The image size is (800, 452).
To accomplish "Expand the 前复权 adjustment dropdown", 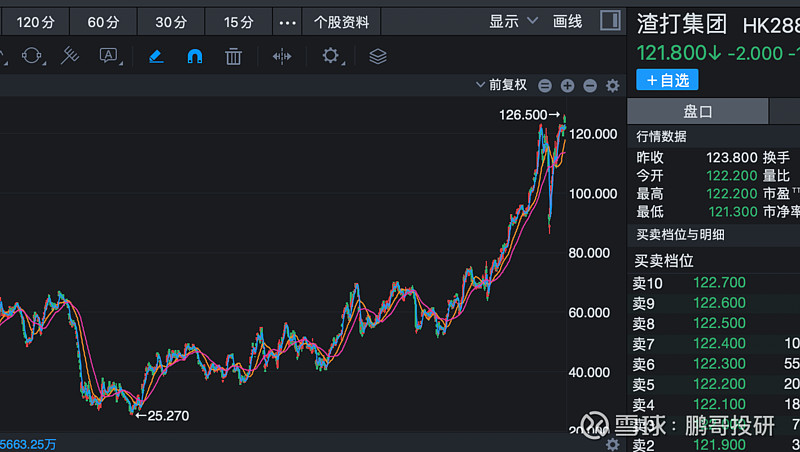I will pos(502,85).
